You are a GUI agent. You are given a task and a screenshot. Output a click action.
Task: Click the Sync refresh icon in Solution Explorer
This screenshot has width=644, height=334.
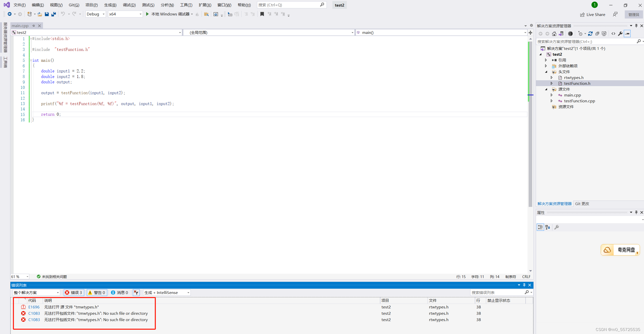590,34
